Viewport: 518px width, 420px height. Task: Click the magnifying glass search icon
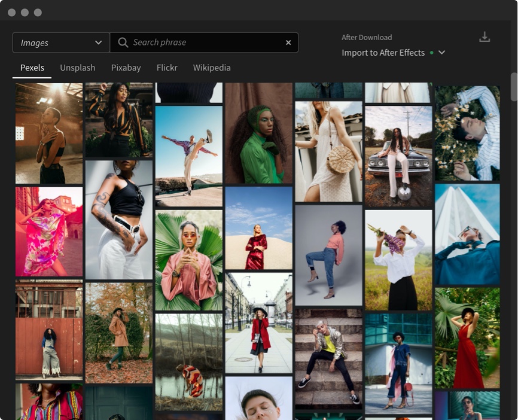[x=123, y=42]
